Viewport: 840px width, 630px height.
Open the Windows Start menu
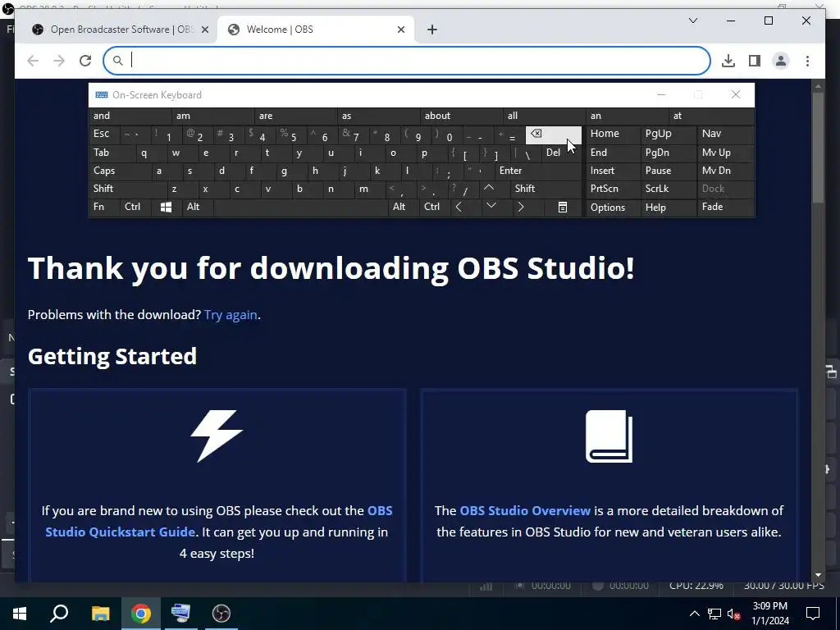[x=20, y=614]
